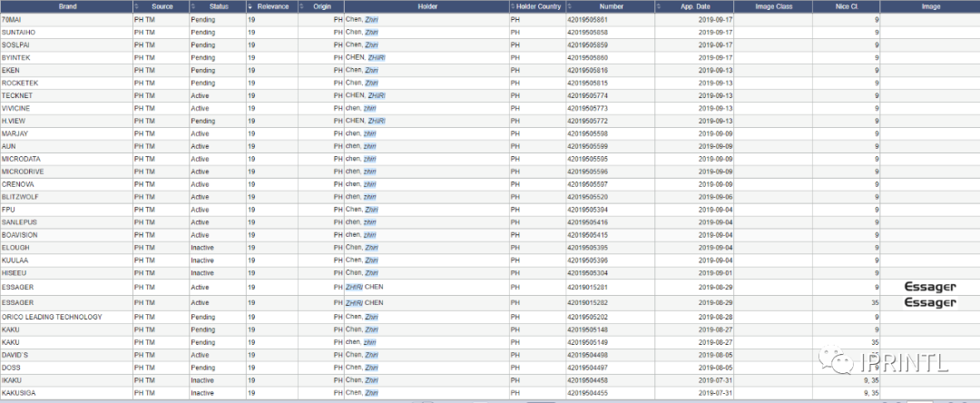This screenshot has height=403, width=980.
Task: Click the Image Class column header
Action: pos(774,6)
